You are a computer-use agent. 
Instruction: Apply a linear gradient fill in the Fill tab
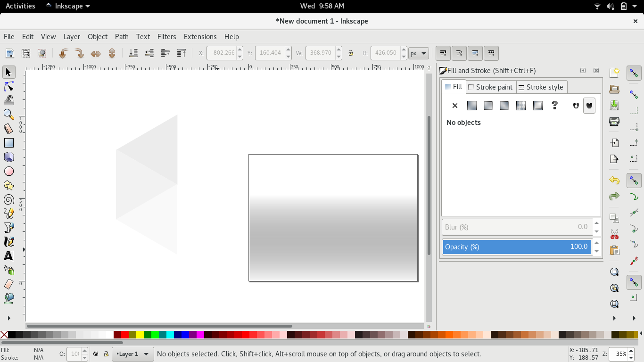(x=488, y=105)
